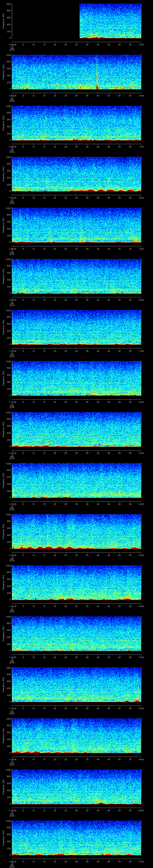Click the 1:10:00 start time label

pyautogui.click(x=12, y=351)
